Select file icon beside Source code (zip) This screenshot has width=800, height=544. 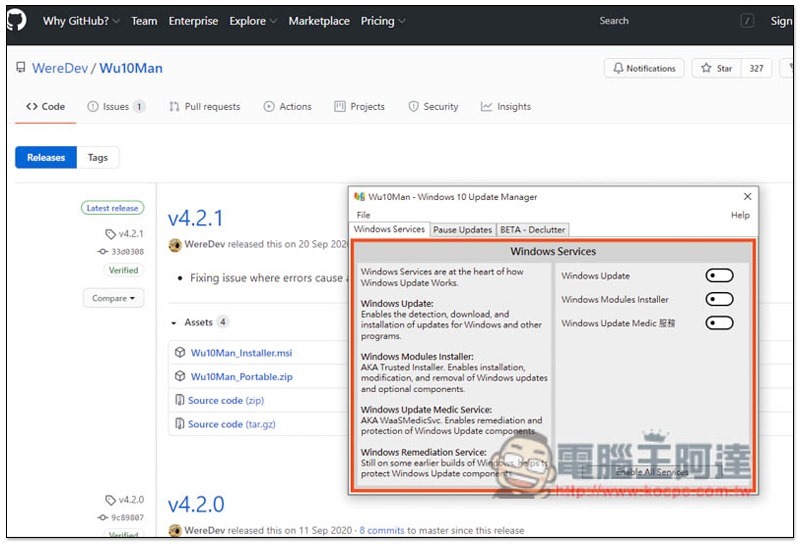[x=180, y=400]
